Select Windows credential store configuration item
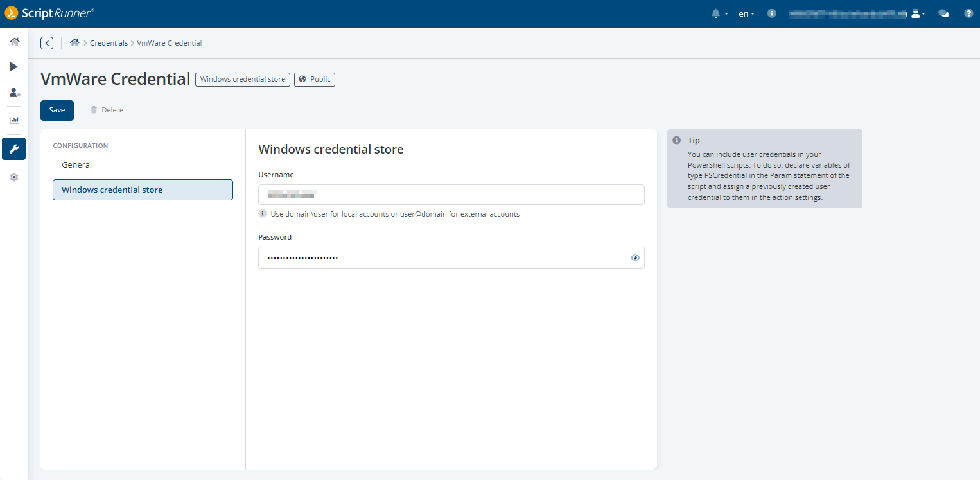Screen dimensions: 980x480 [x=143, y=190]
